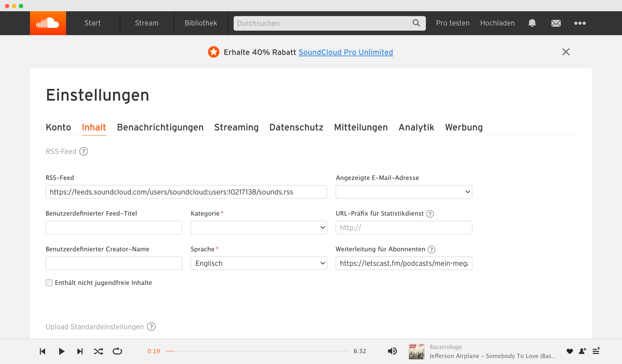The image size is (622, 364).
Task: Click the SoundCloud logo home icon
Action: point(48,23)
